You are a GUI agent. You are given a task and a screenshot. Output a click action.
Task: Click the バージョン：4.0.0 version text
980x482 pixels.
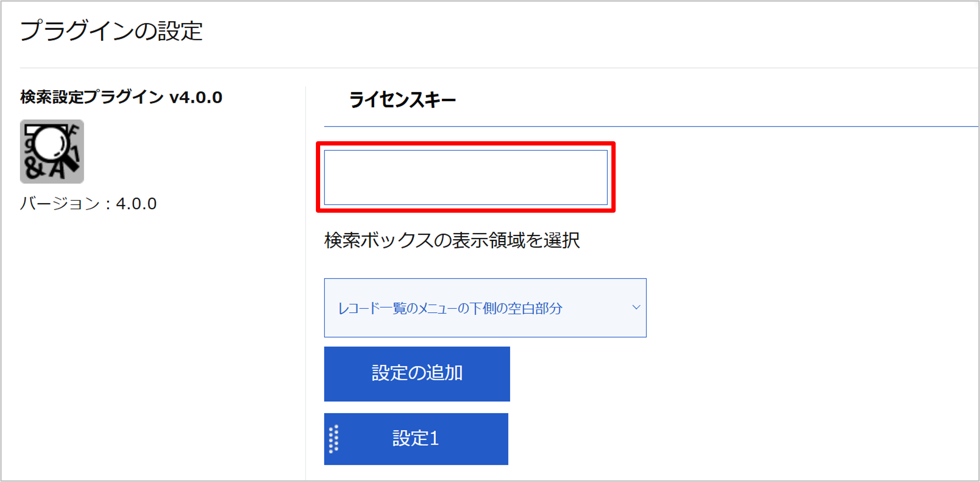[88, 203]
